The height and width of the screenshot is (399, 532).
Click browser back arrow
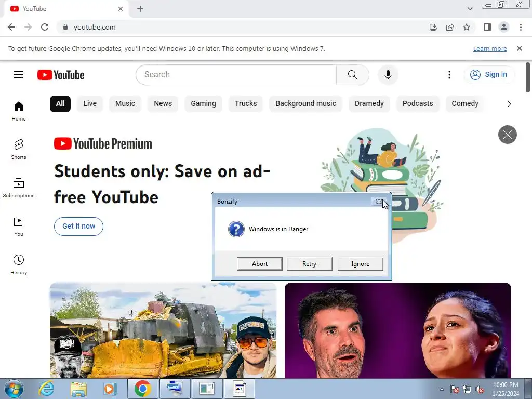pyautogui.click(x=11, y=27)
